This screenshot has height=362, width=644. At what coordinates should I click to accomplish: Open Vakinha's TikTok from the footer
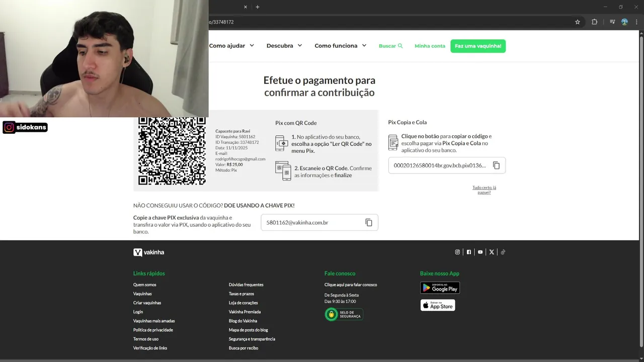coord(503,252)
